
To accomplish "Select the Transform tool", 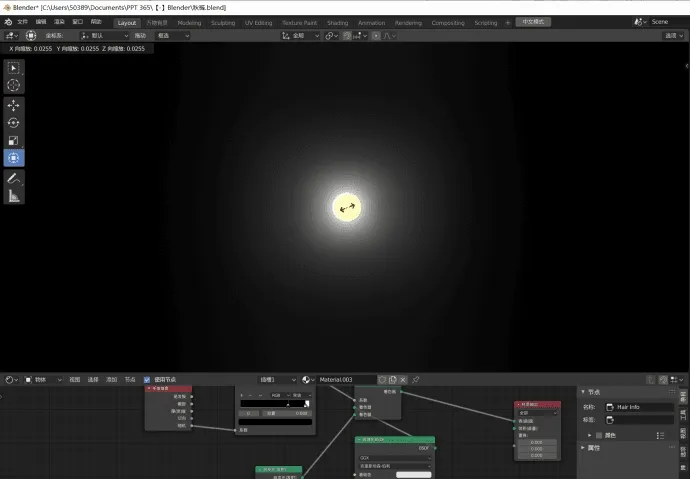I will point(14,158).
